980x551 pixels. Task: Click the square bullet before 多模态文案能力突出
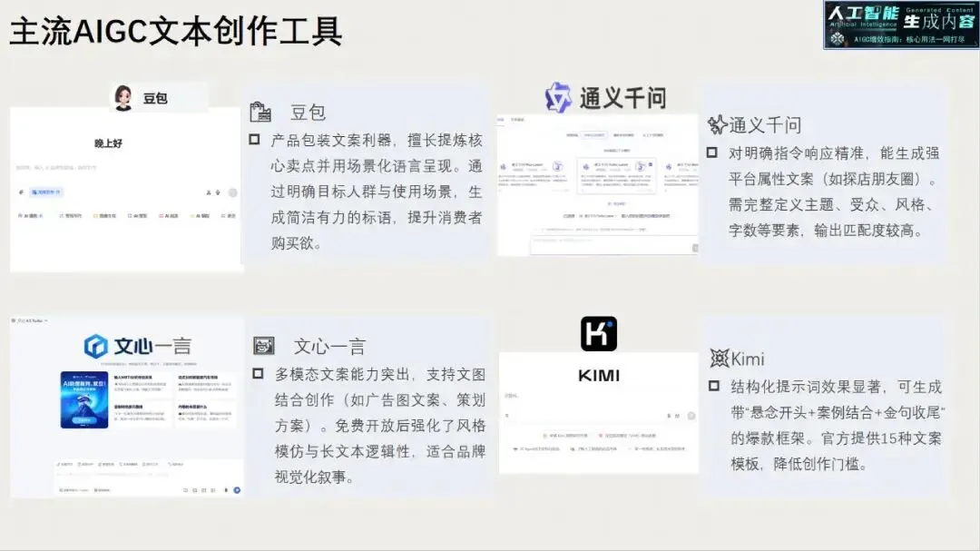coord(258,373)
